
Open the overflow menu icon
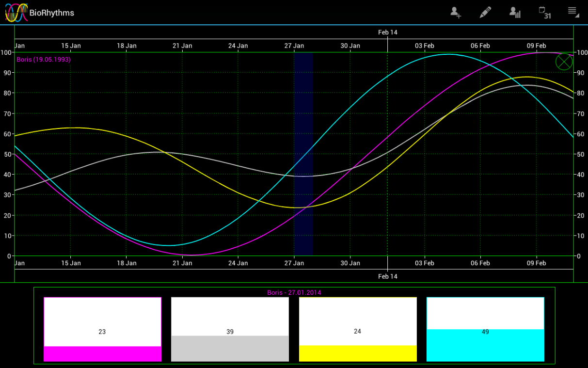[573, 12]
